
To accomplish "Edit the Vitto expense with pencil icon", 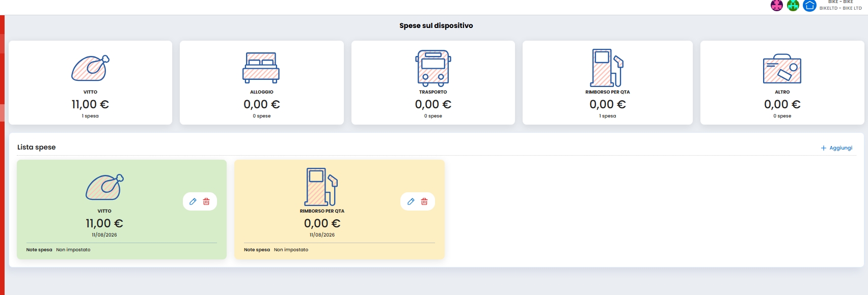I will (193, 201).
